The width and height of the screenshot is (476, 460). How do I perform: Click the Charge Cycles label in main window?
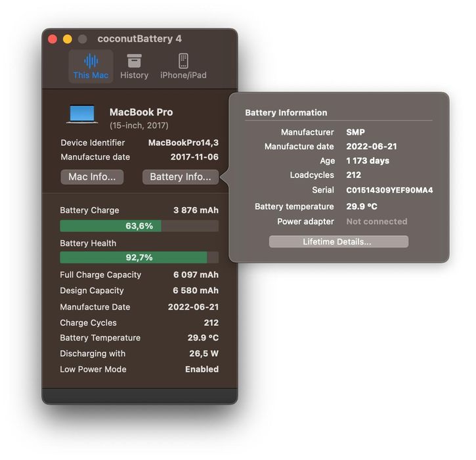coord(89,323)
